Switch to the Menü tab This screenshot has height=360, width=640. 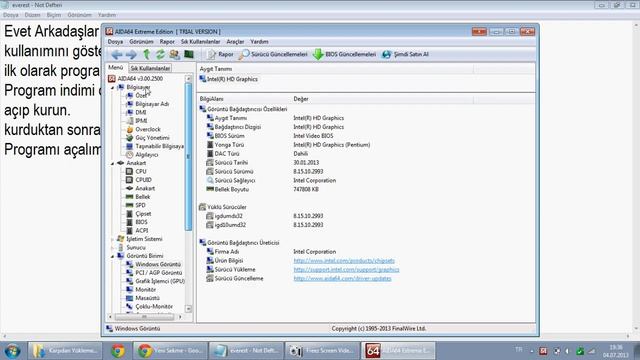point(116,67)
